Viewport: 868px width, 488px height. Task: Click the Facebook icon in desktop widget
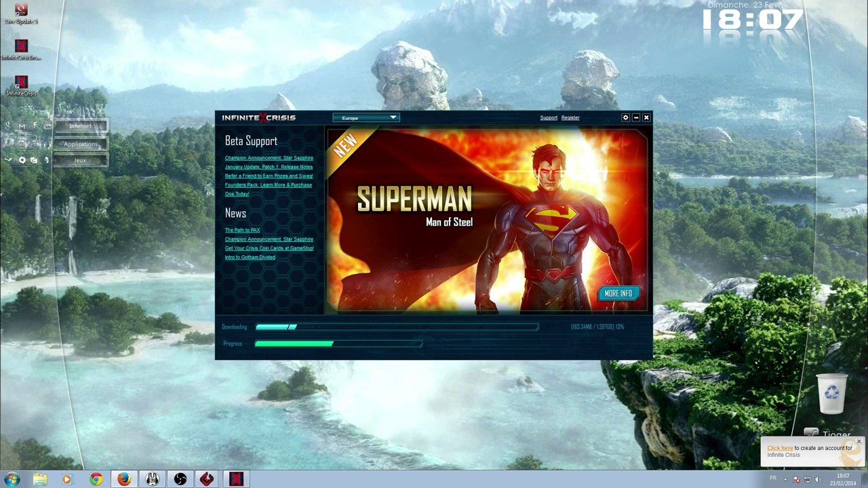point(34,126)
